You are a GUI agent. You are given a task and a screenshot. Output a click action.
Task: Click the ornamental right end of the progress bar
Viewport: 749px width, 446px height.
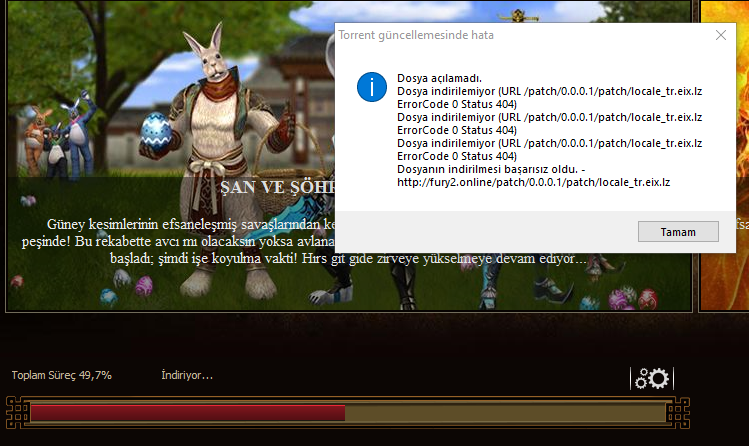pyautogui.click(x=678, y=413)
